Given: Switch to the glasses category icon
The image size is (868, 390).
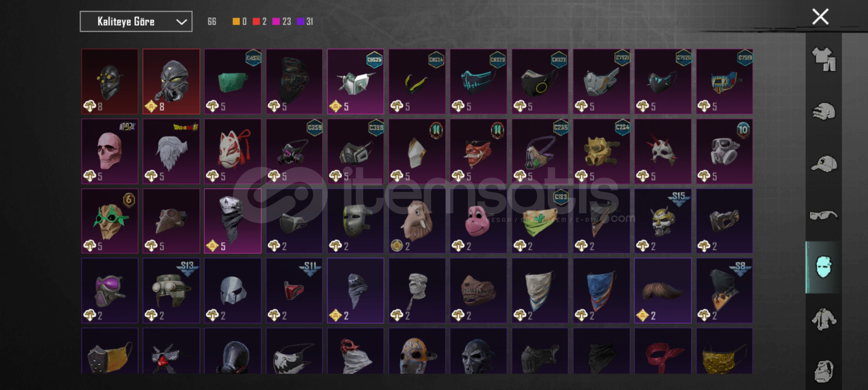Looking at the screenshot, I should [x=824, y=216].
